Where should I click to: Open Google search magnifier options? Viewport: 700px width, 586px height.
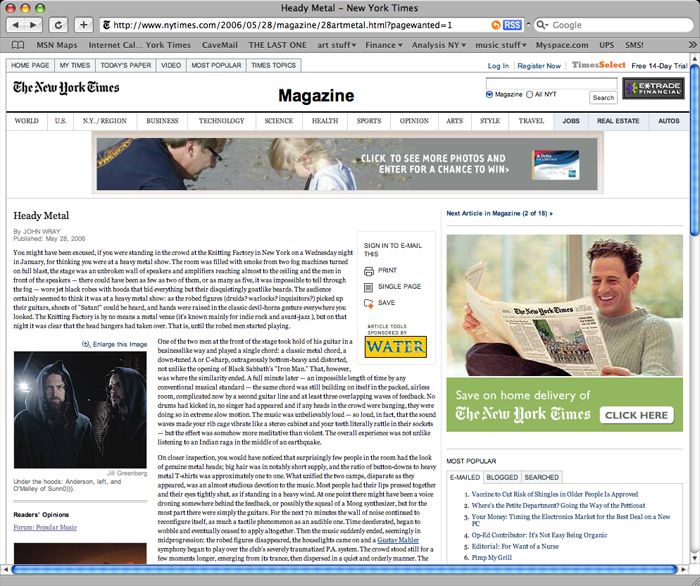542,25
